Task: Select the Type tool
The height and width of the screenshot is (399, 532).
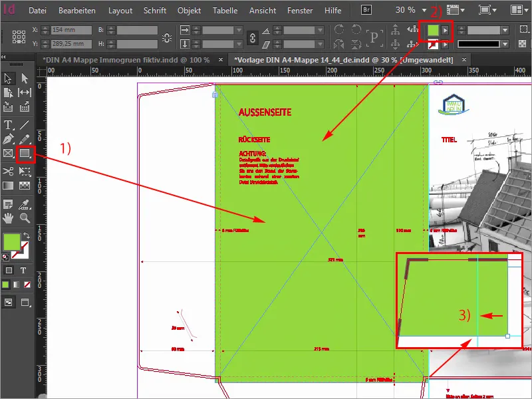Action: [8, 124]
